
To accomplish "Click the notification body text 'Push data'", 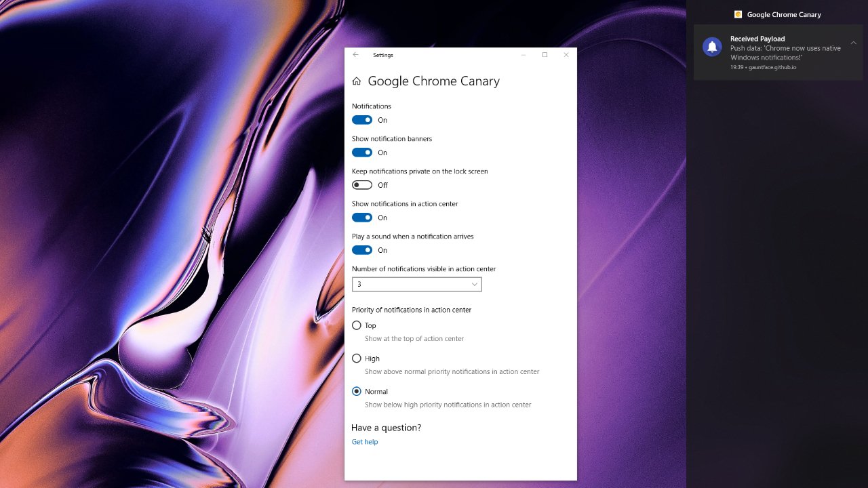I will [785, 53].
